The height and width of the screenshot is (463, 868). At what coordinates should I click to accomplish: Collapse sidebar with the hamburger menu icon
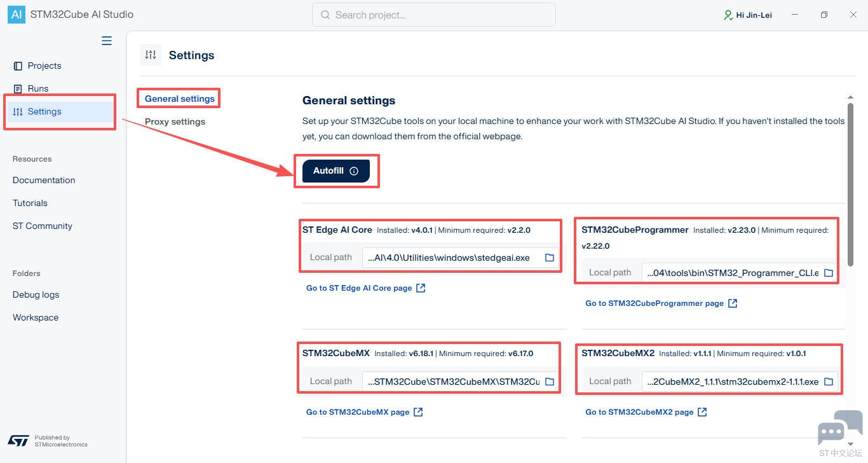[x=107, y=41]
